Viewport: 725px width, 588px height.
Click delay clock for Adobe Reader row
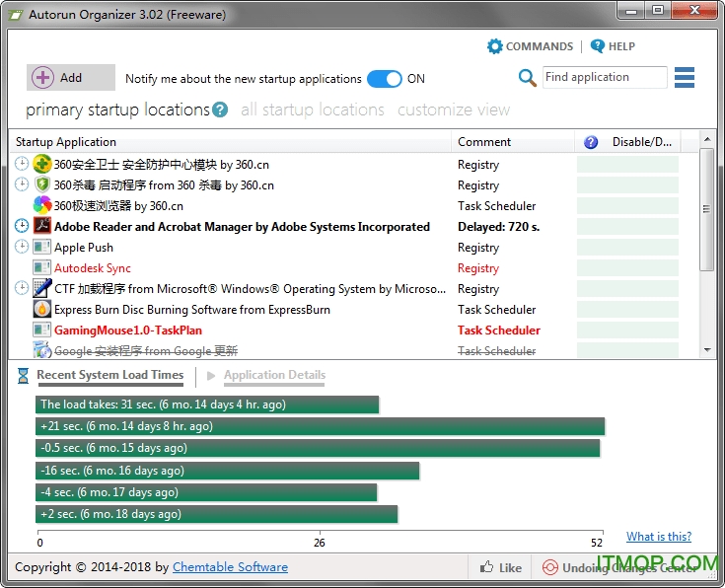[22, 225]
